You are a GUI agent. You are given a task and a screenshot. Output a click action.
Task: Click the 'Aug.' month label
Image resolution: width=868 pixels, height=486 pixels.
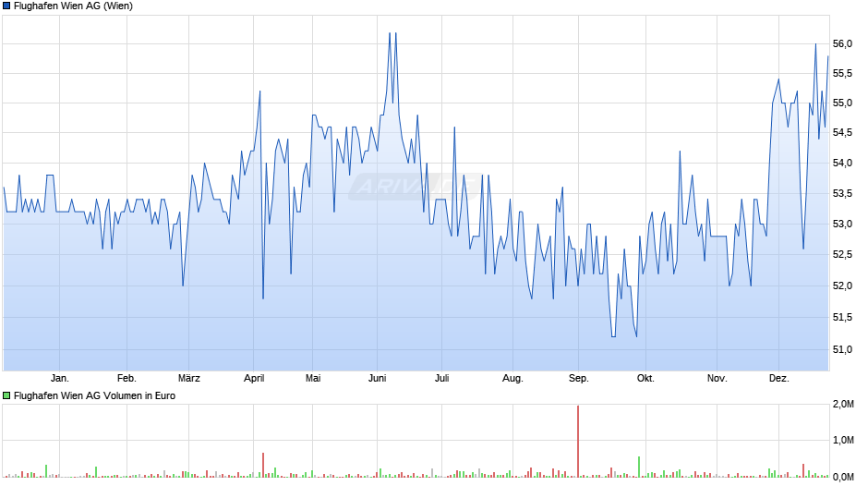tap(512, 378)
